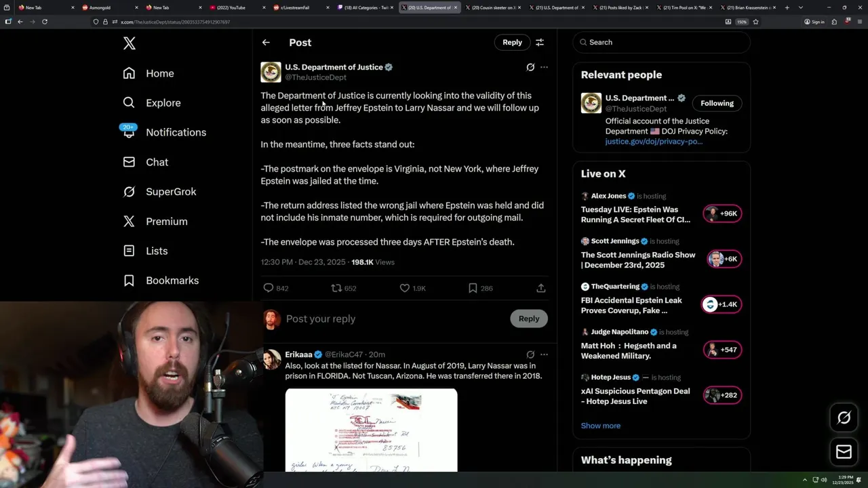
Task: Open the floating messages envelope button
Action: [844, 451]
